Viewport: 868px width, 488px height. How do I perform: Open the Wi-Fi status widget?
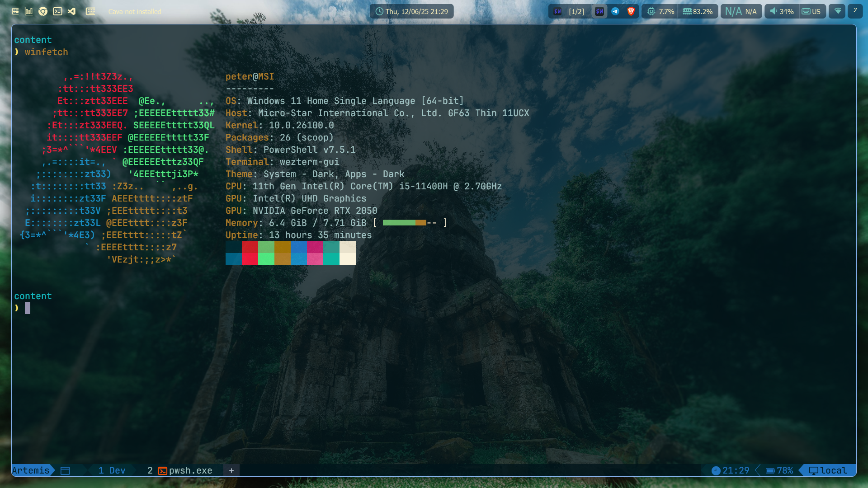[x=838, y=11]
